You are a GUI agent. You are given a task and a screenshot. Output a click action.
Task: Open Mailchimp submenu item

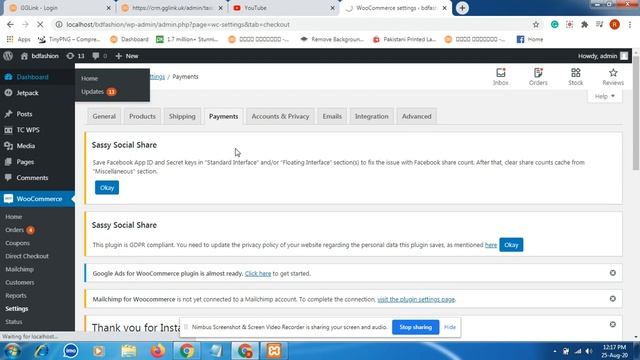click(x=19, y=269)
